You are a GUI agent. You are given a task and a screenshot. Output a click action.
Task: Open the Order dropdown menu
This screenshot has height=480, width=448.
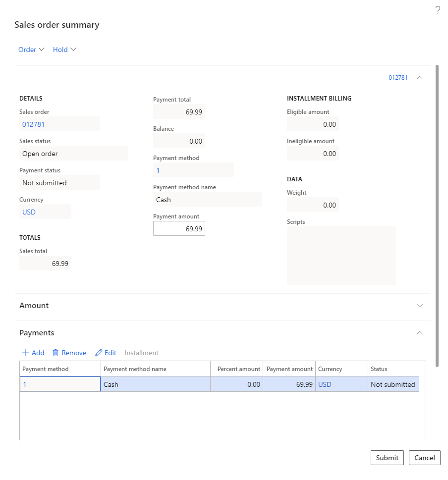(31, 50)
